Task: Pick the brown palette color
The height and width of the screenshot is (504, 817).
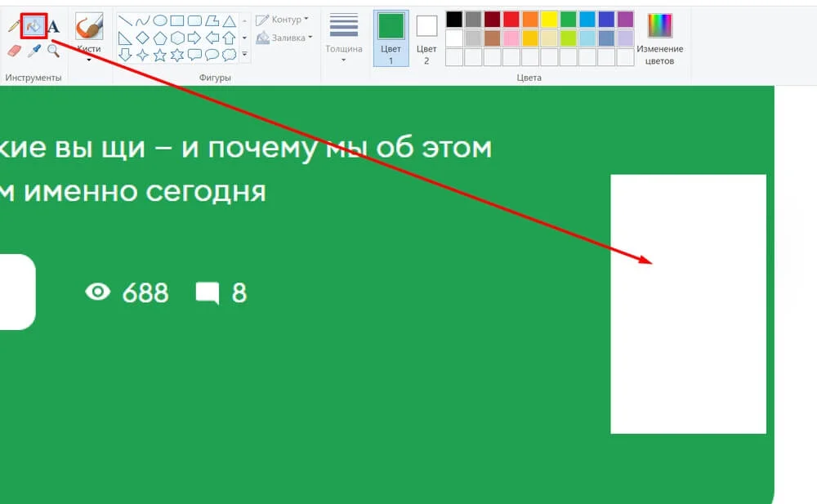Action: pyautogui.click(x=493, y=38)
